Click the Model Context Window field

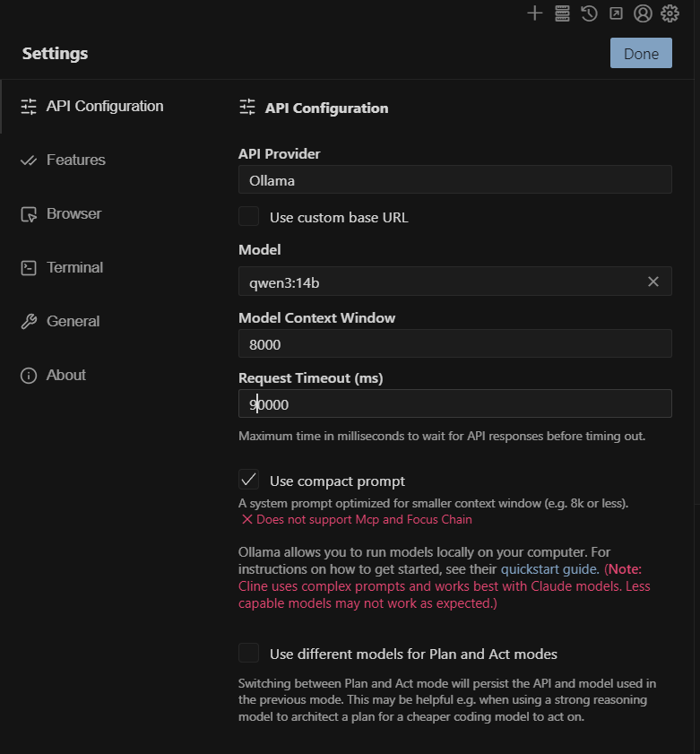454,343
